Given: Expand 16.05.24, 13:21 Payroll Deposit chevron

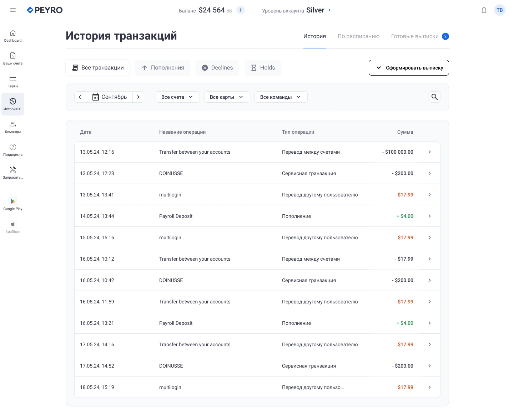Looking at the screenshot, I should [429, 323].
